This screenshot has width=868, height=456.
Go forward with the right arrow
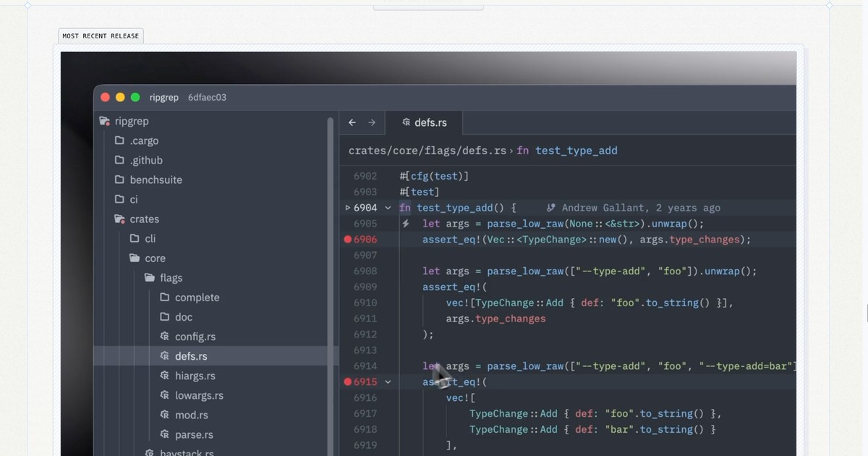372,122
